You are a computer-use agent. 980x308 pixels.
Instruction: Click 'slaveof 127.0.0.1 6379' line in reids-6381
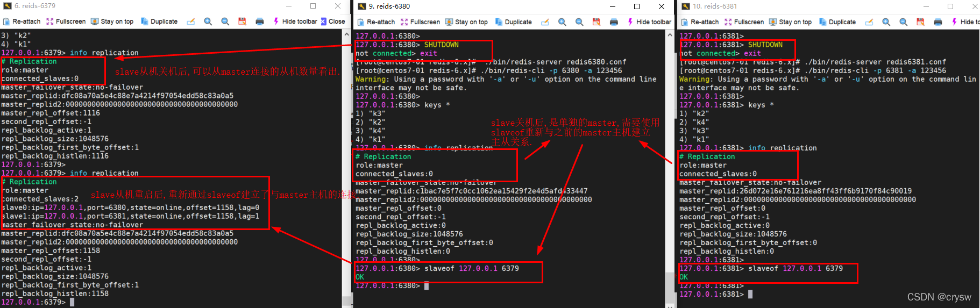pyautogui.click(x=761, y=268)
